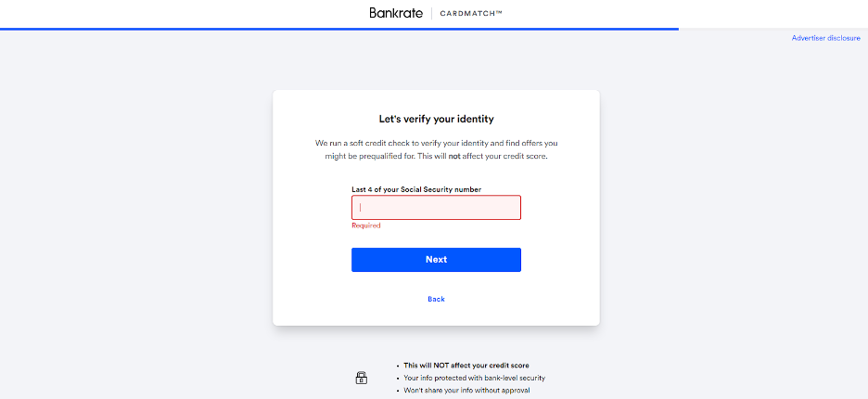Open the Advertiser disclosure link
The image size is (868, 399).
point(825,38)
